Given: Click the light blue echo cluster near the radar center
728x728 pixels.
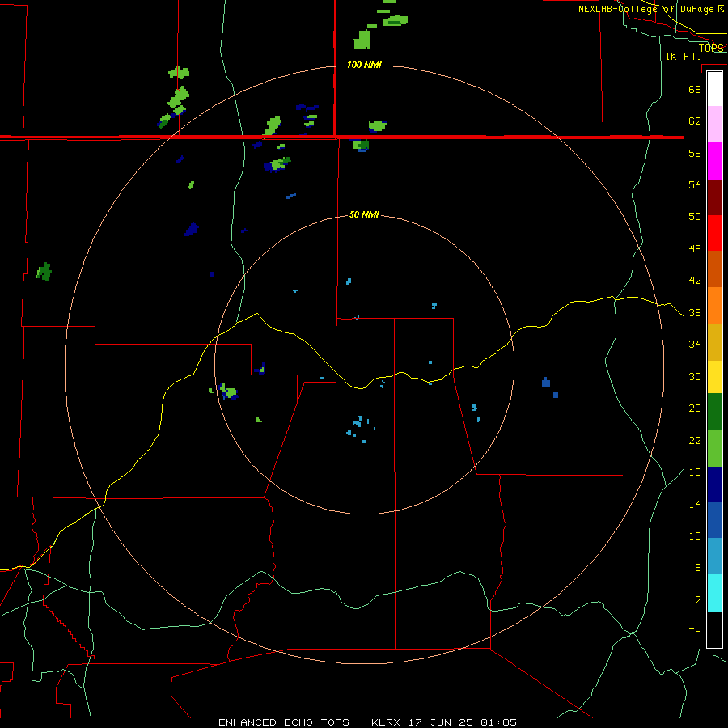Looking at the screenshot, I should click(x=361, y=429).
